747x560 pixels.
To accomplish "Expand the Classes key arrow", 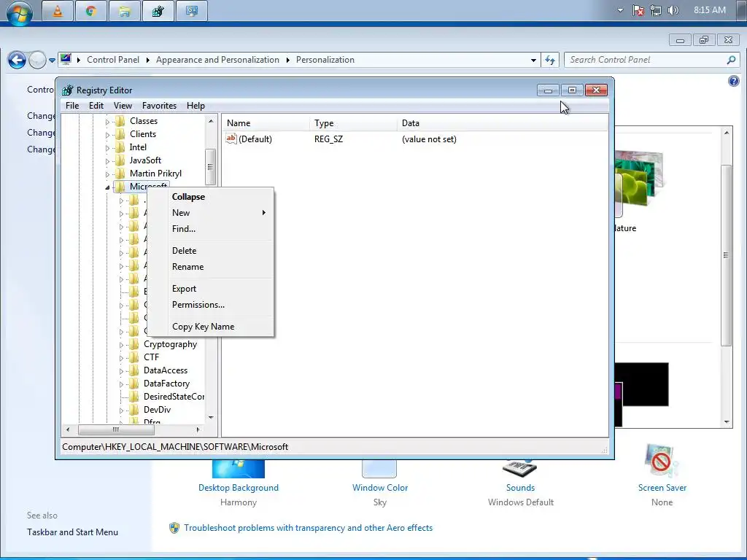I will (107, 122).
